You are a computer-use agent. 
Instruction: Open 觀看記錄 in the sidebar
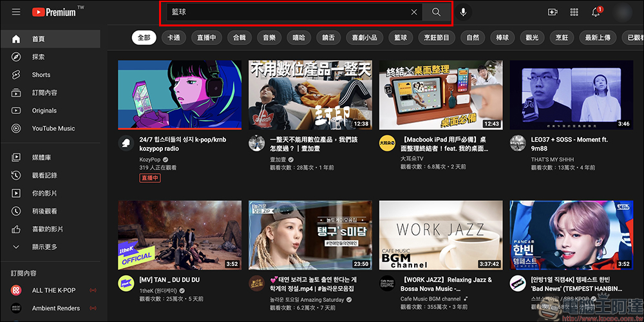click(x=44, y=175)
